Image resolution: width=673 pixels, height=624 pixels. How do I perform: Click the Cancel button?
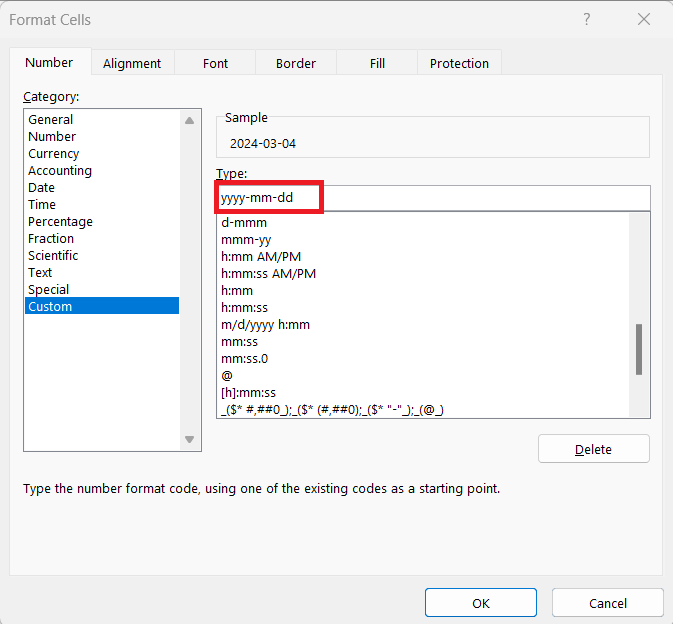(607, 603)
